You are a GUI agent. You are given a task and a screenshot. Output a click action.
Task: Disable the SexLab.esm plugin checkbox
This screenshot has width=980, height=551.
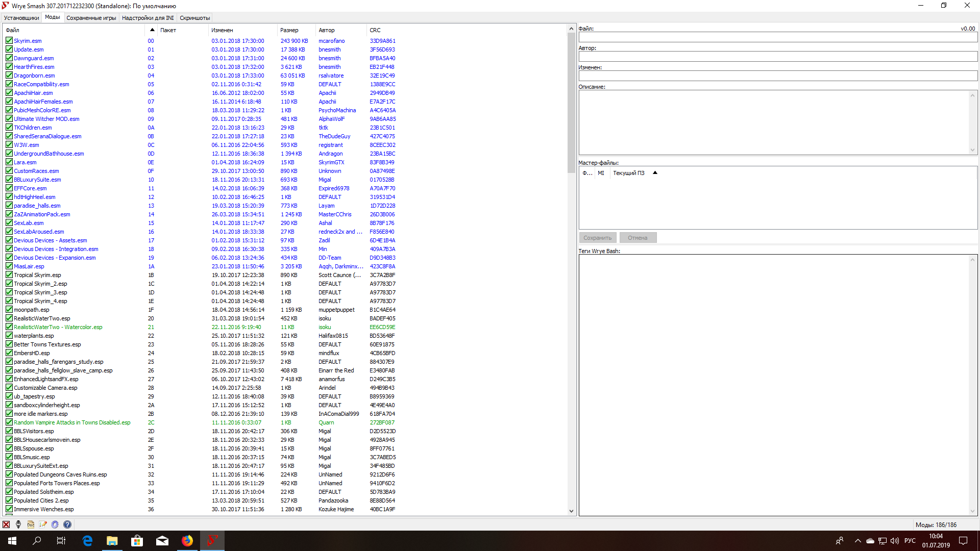click(x=9, y=223)
